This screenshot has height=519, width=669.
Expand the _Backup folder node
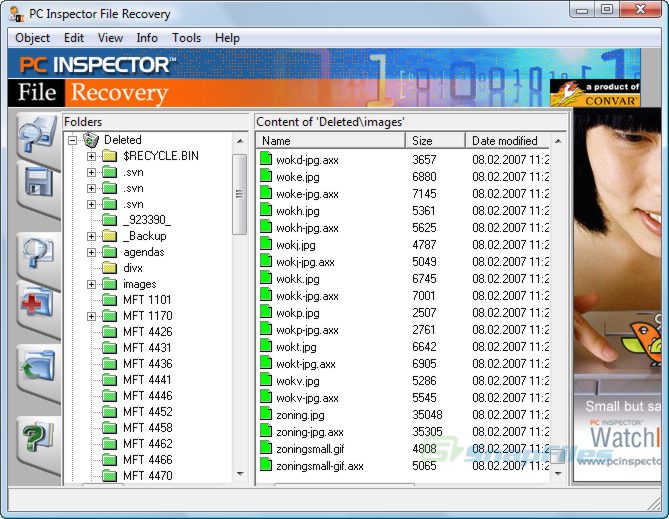click(91, 236)
